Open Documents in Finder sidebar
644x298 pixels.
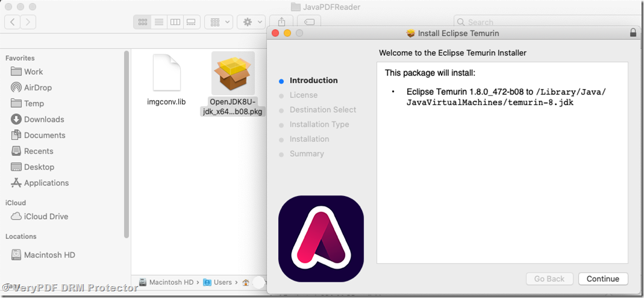(x=38, y=135)
